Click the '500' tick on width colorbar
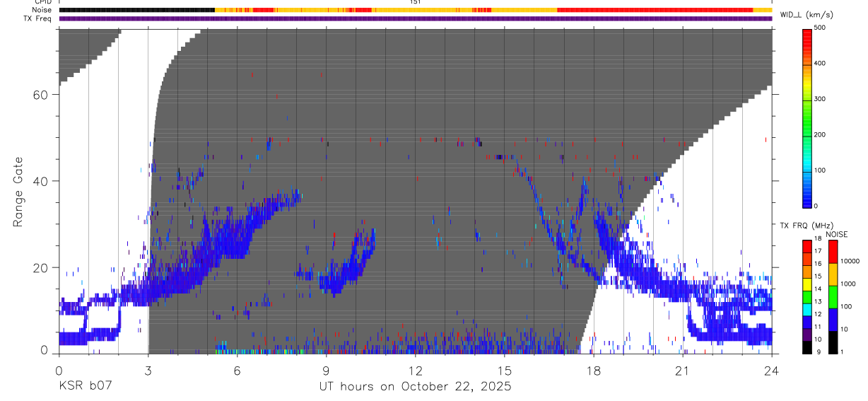This screenshot has width=868, height=401. click(820, 28)
